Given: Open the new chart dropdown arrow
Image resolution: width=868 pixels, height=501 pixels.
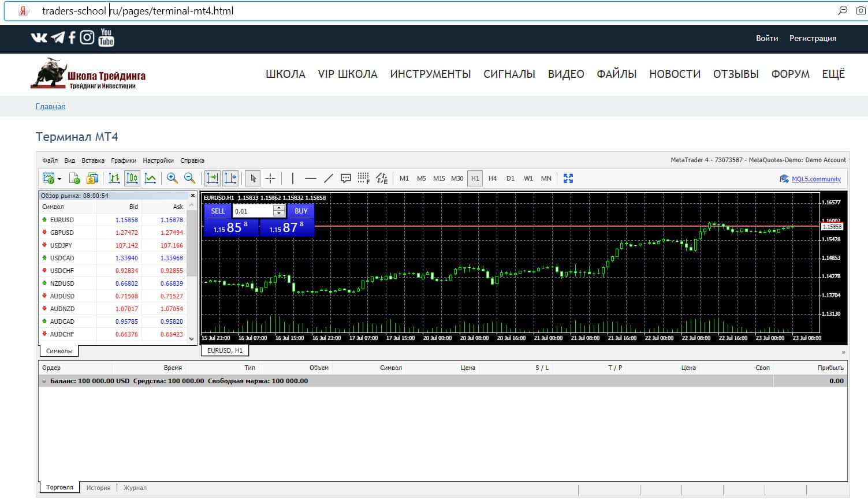Looking at the screenshot, I should point(59,179).
